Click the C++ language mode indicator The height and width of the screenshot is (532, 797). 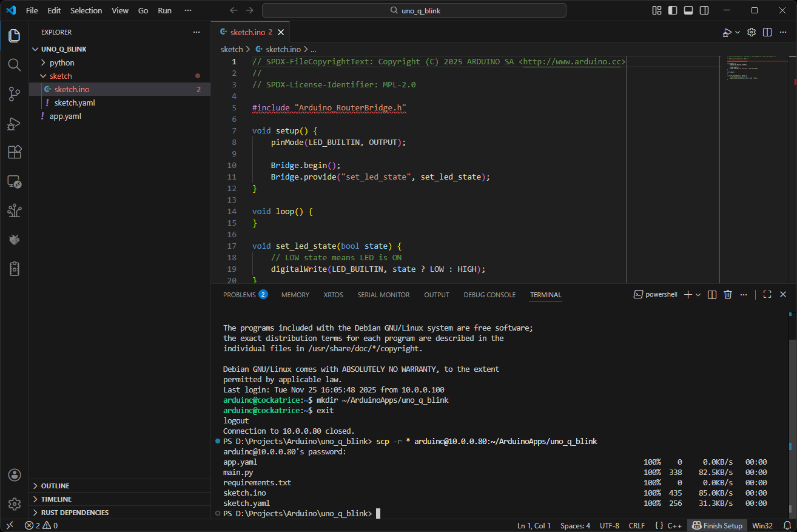coord(675,525)
